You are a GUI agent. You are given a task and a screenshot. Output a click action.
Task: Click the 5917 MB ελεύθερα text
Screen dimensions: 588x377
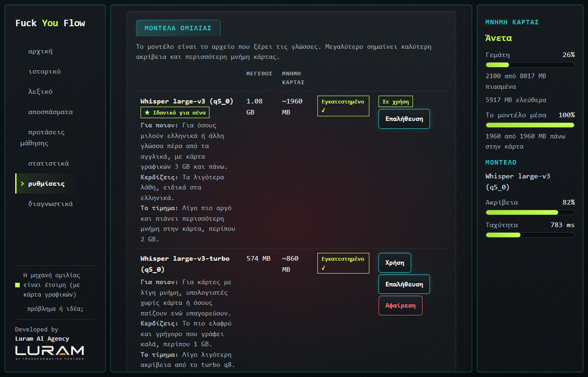(x=516, y=100)
